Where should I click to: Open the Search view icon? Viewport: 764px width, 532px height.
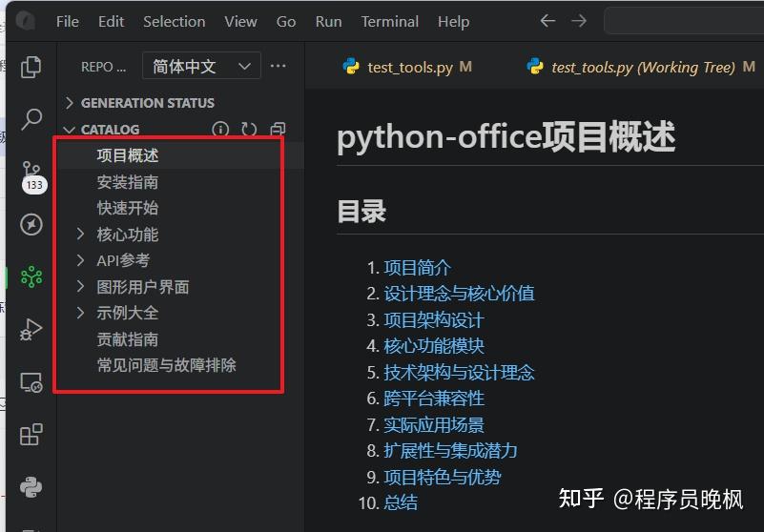click(x=31, y=119)
